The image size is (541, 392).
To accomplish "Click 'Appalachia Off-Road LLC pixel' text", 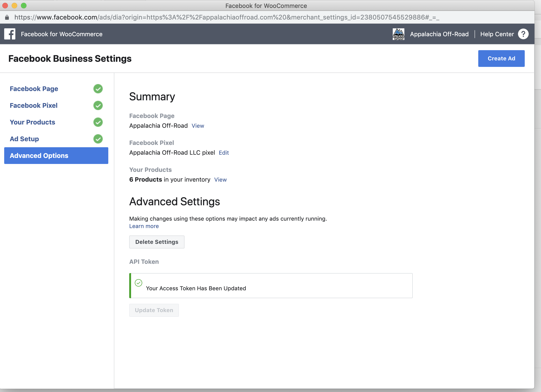I will 172,153.
